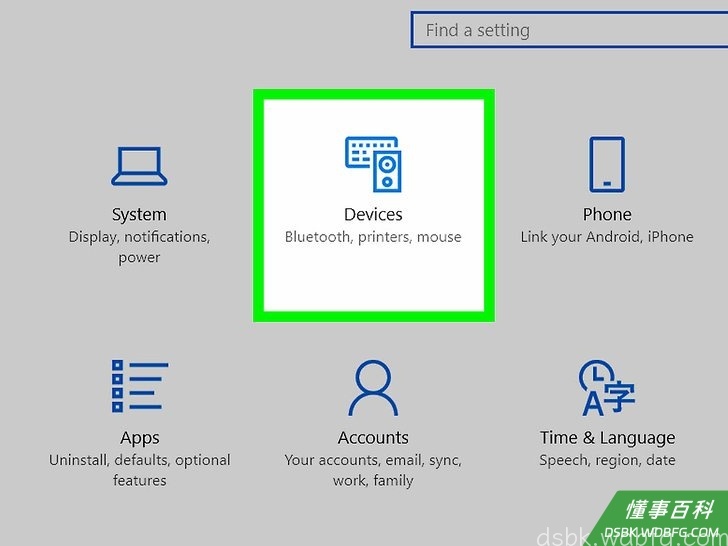Click the Phone label

(607, 214)
